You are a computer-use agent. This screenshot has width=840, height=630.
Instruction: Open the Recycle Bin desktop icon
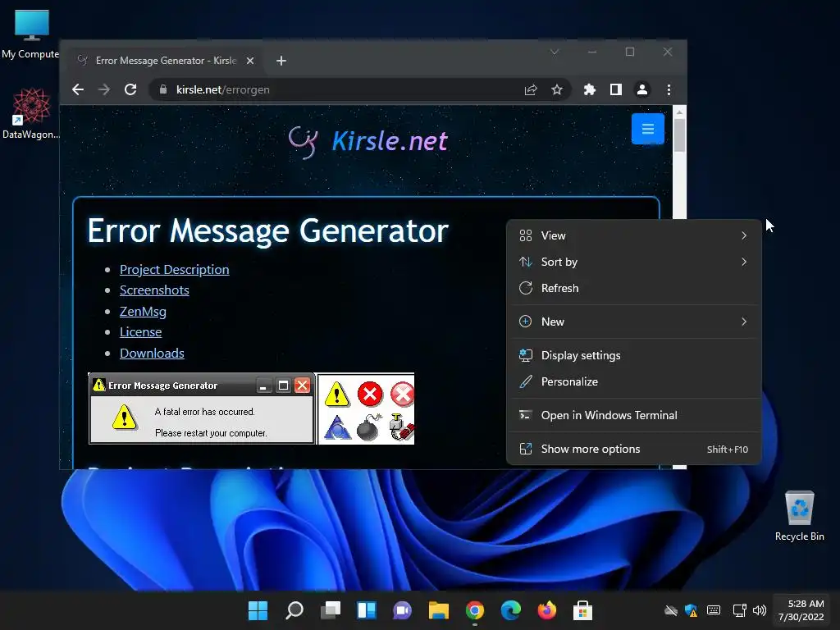[799, 515]
